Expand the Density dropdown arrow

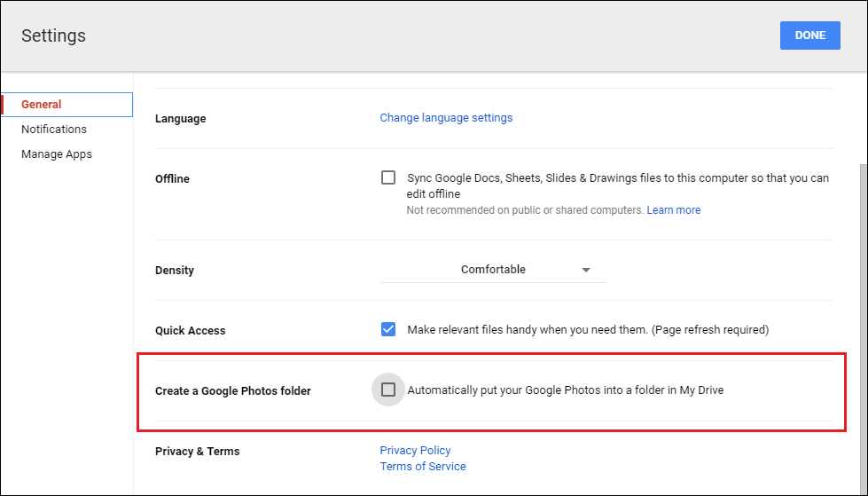(585, 271)
